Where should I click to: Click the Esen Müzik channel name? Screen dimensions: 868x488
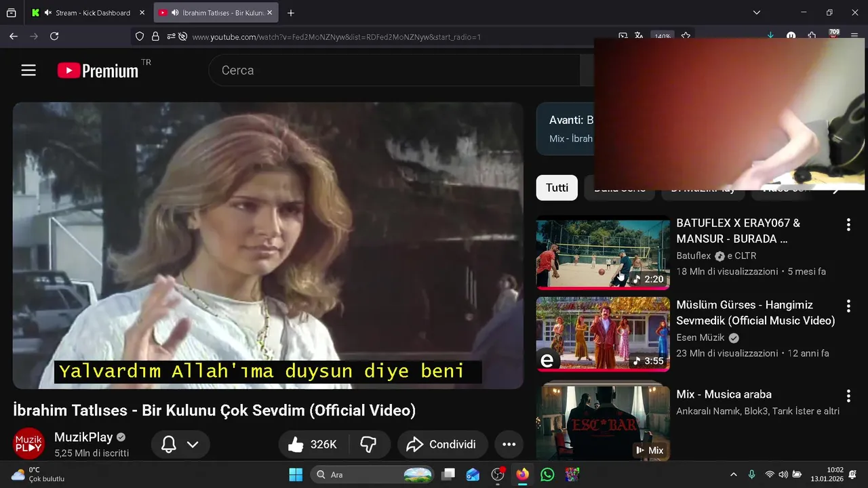tap(701, 338)
